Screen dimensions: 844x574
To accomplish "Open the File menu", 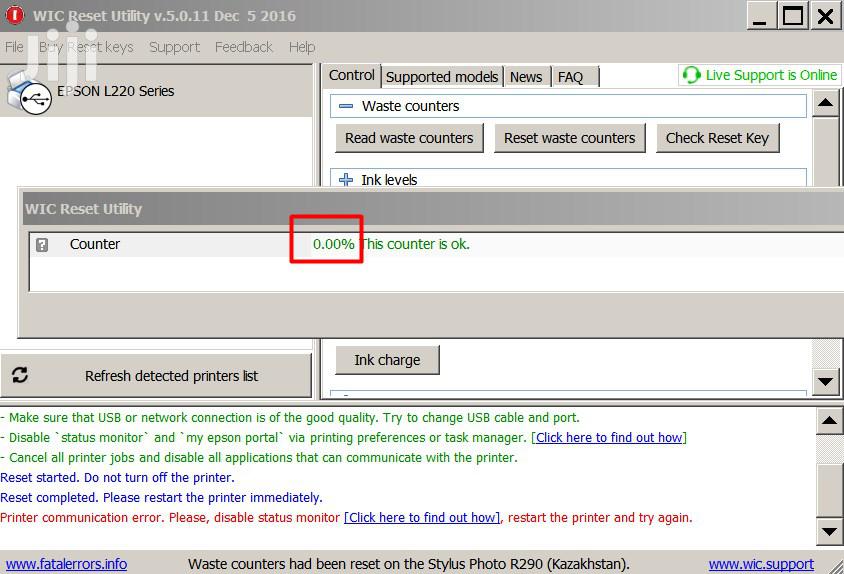I will (14, 47).
